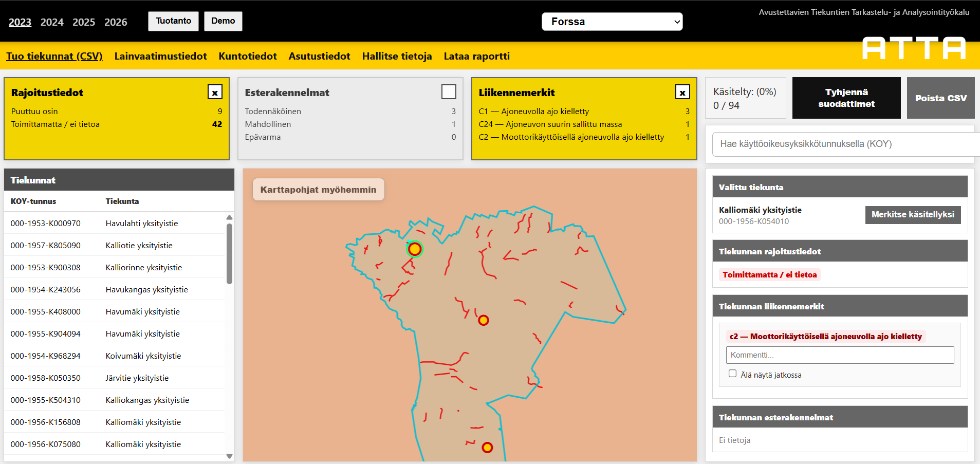Select row 000-1955-K904094 Havumäki yksityistie
Viewport: 980px width, 464px height.
click(x=114, y=333)
